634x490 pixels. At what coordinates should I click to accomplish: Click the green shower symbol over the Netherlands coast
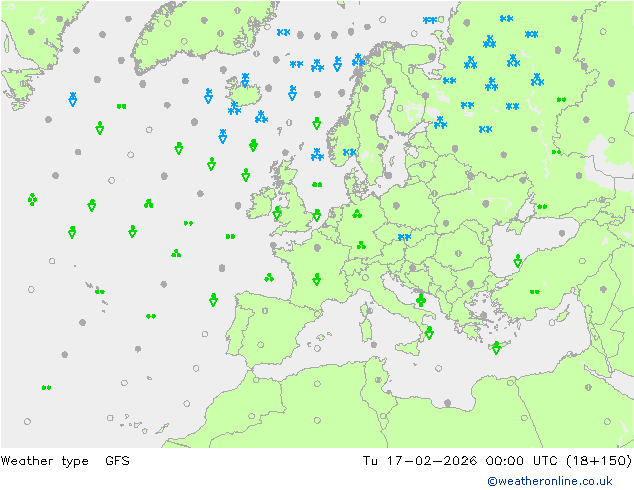(x=317, y=215)
